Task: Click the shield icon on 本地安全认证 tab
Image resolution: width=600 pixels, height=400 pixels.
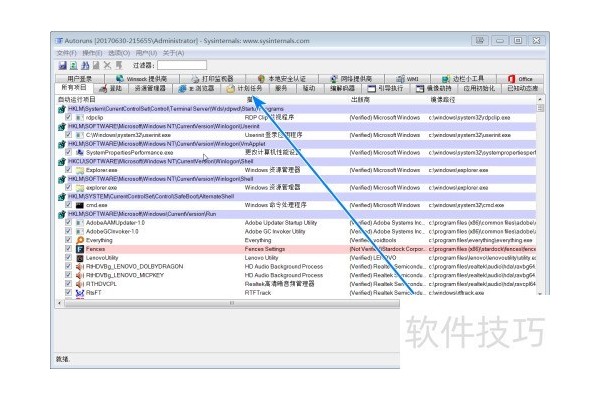Action: pyautogui.click(x=261, y=79)
